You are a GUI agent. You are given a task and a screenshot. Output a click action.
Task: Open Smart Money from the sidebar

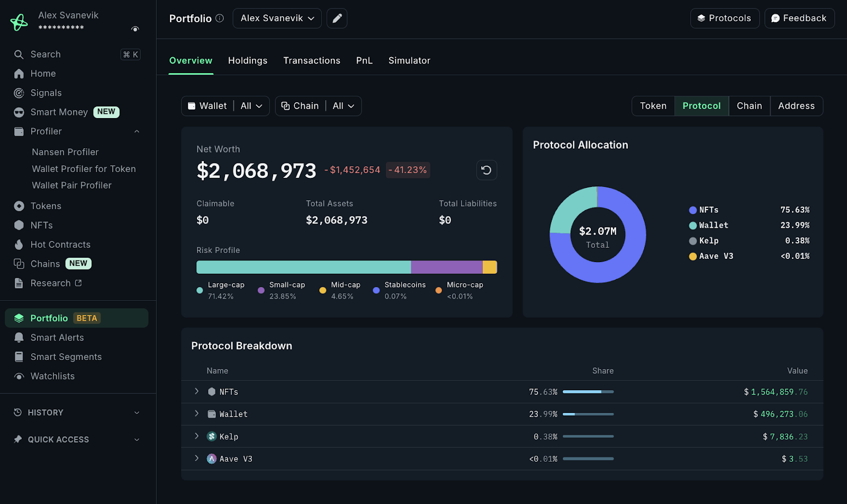point(58,112)
